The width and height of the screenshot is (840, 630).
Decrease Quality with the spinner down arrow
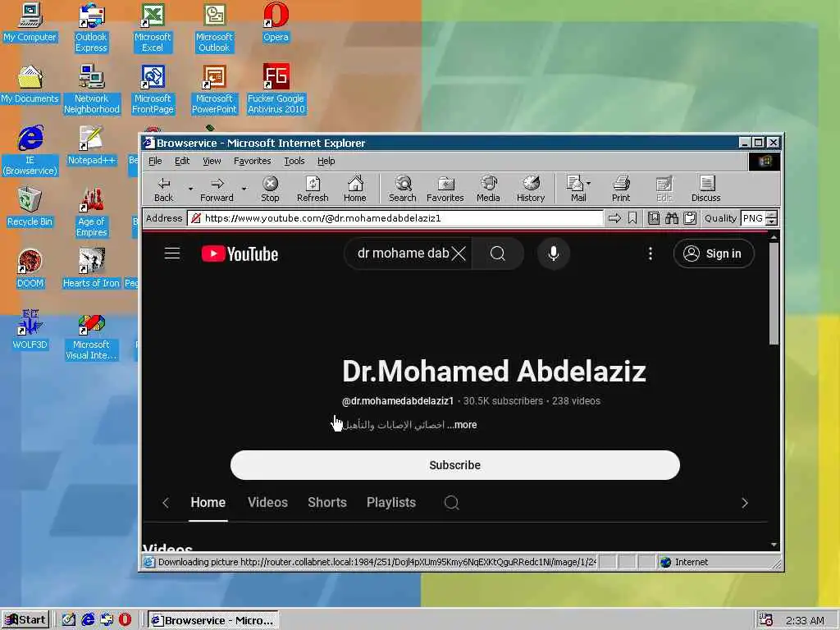tap(771, 221)
